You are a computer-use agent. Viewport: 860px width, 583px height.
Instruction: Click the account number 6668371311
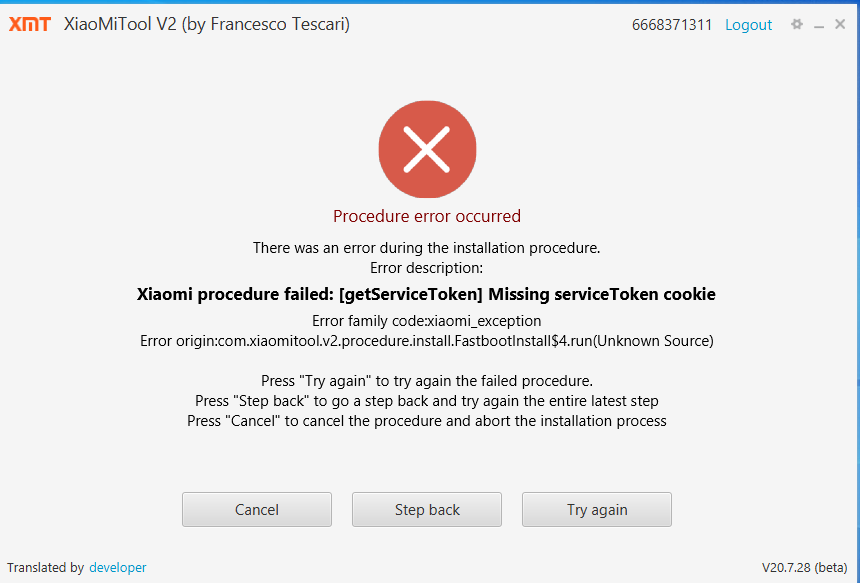click(x=671, y=24)
